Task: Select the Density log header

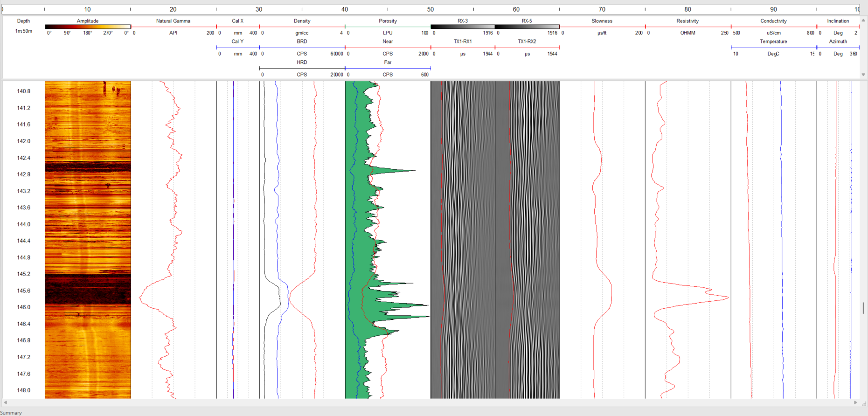Action: [302, 21]
